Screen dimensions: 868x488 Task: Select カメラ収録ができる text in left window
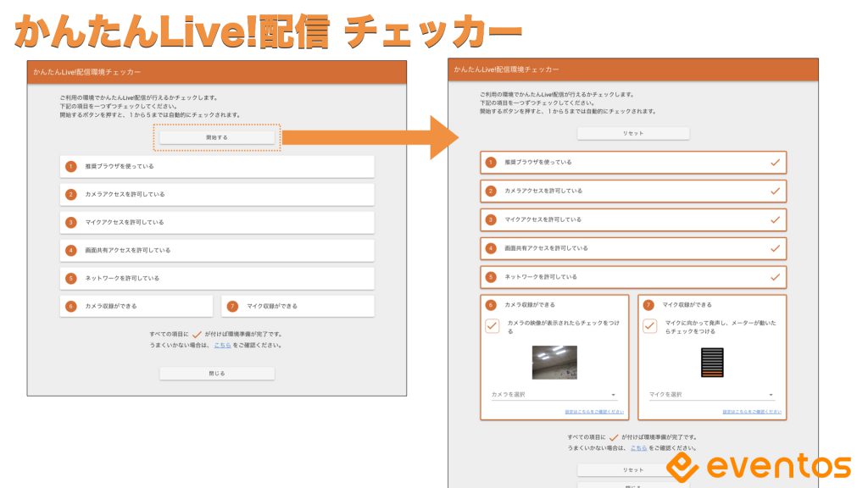111,306
